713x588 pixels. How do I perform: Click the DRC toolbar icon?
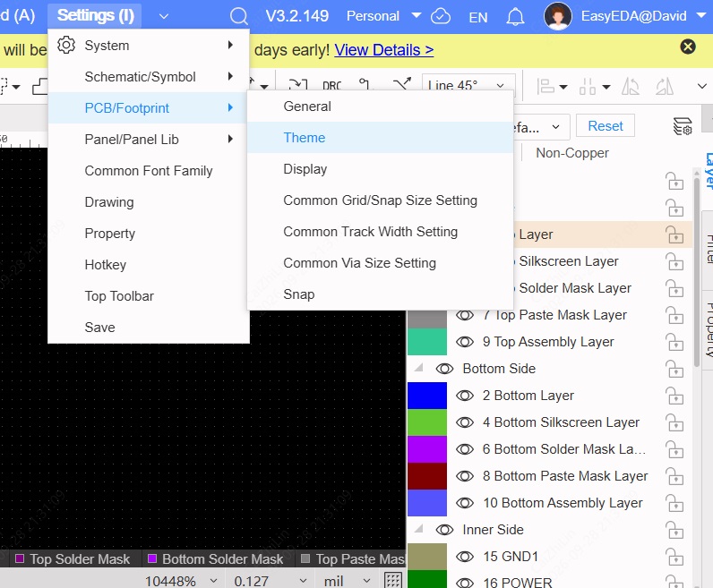(x=331, y=85)
